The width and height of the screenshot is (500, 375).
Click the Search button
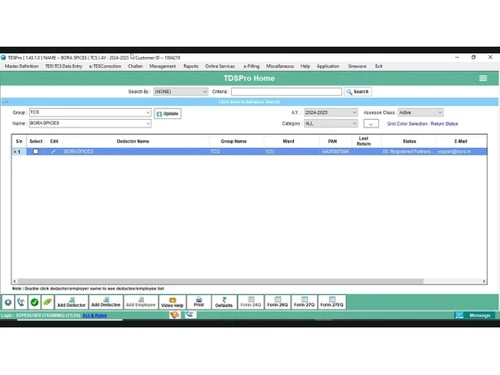(358, 92)
